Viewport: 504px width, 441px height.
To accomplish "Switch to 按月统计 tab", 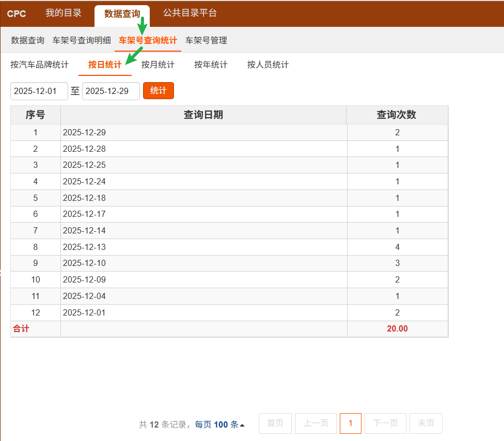I will click(x=158, y=65).
